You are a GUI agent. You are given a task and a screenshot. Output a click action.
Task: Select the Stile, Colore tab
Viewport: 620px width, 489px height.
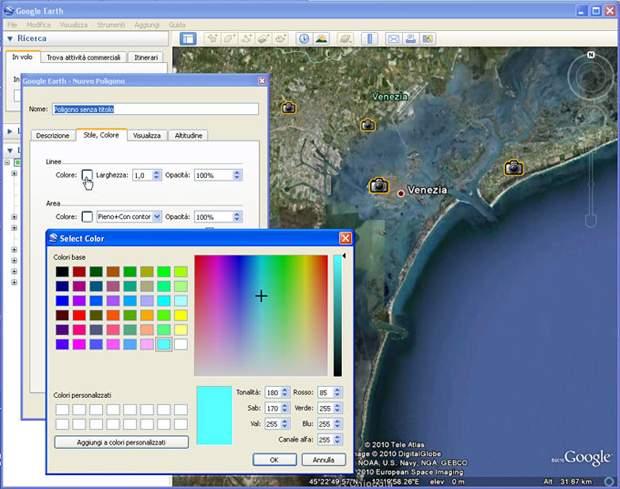pos(101,135)
